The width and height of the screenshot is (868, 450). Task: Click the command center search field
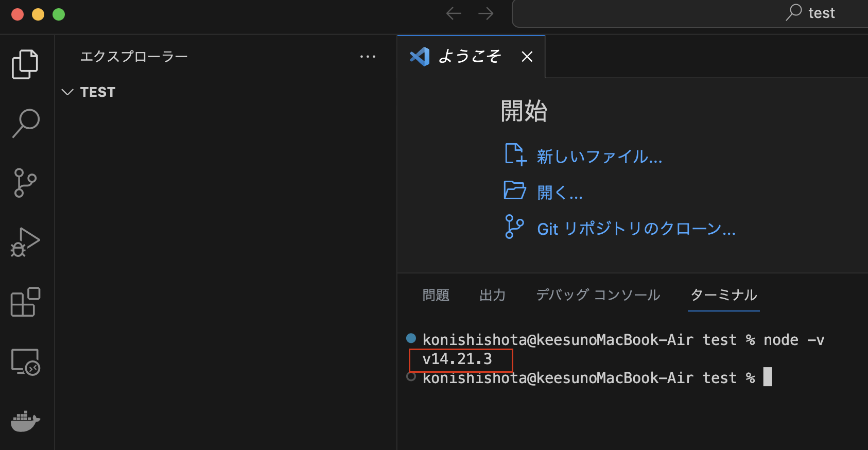690,13
